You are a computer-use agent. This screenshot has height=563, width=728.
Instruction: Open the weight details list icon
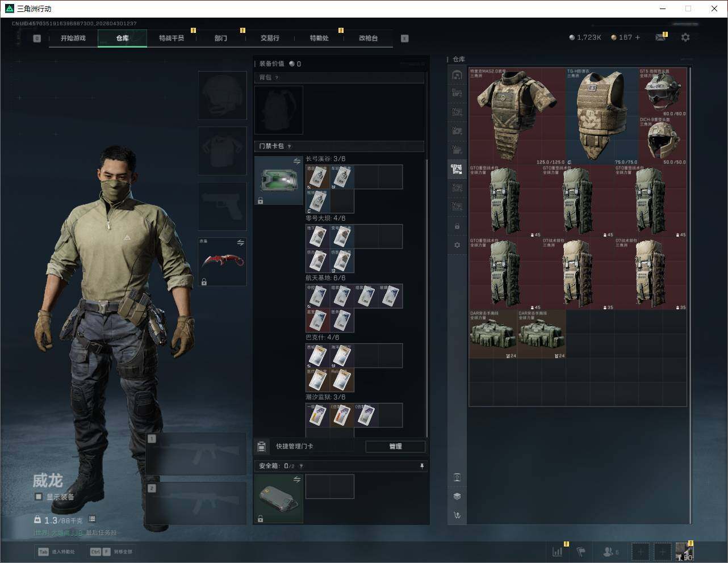[x=92, y=519]
